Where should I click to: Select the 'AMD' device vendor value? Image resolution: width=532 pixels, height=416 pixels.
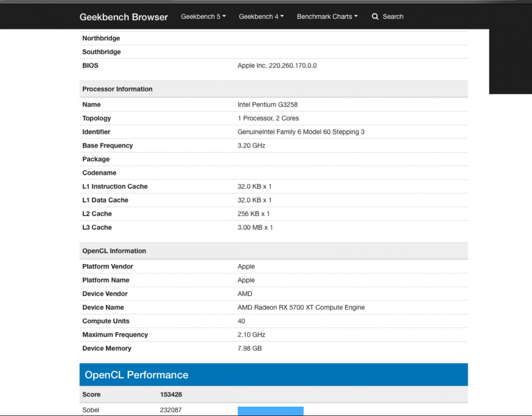(245, 293)
